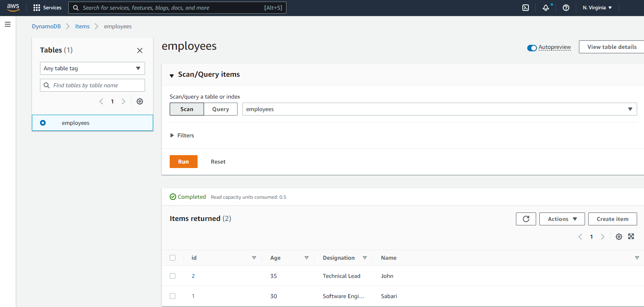Image resolution: width=644 pixels, height=307 pixels.
Task: Sort items by Designation column arrow
Action: [365, 258]
